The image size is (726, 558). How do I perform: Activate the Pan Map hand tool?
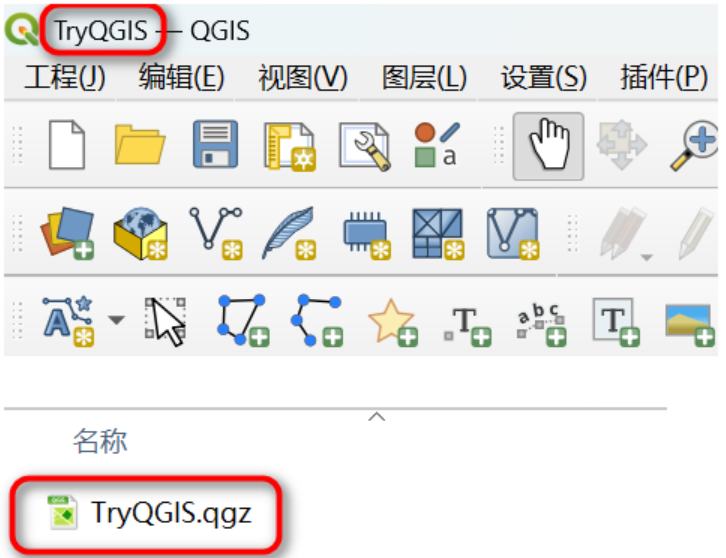548,146
